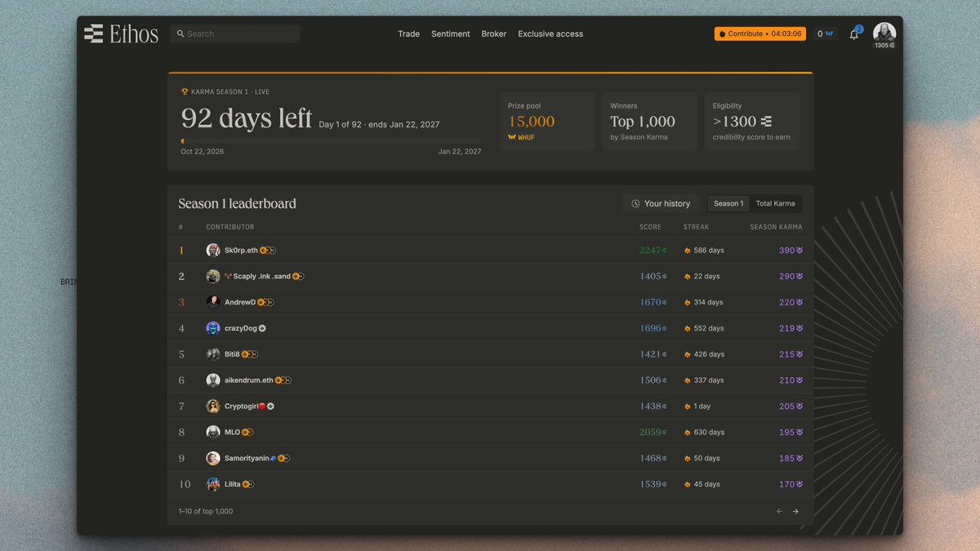Click Cryptogirl avatar image
980x551 pixels.
tap(213, 407)
